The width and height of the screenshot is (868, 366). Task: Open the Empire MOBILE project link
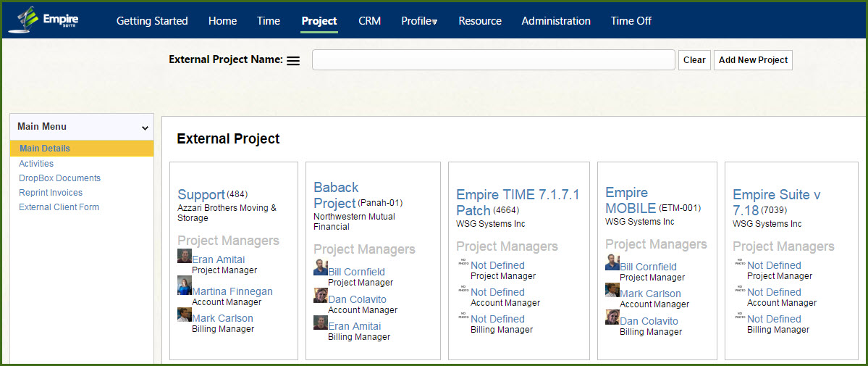(x=631, y=200)
